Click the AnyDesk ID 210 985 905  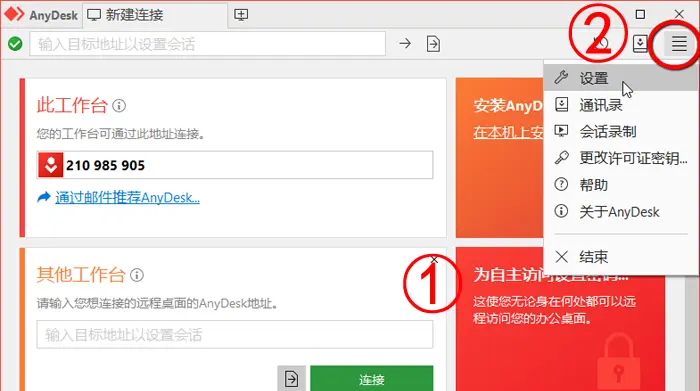click(x=105, y=166)
